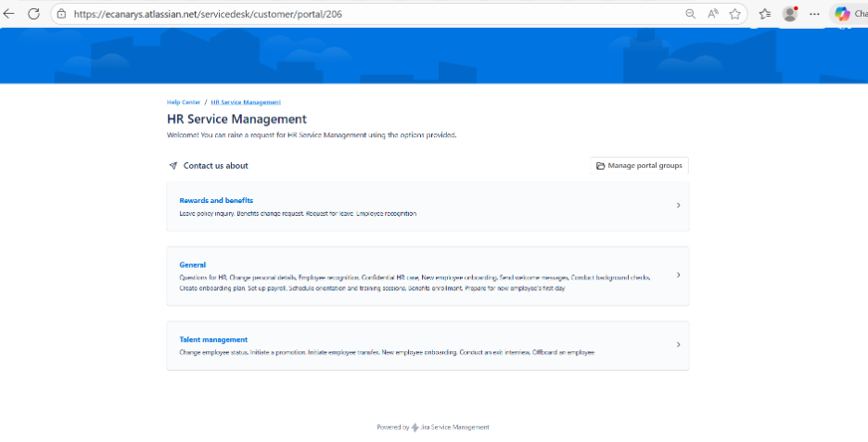View site information lock icon

click(x=61, y=14)
